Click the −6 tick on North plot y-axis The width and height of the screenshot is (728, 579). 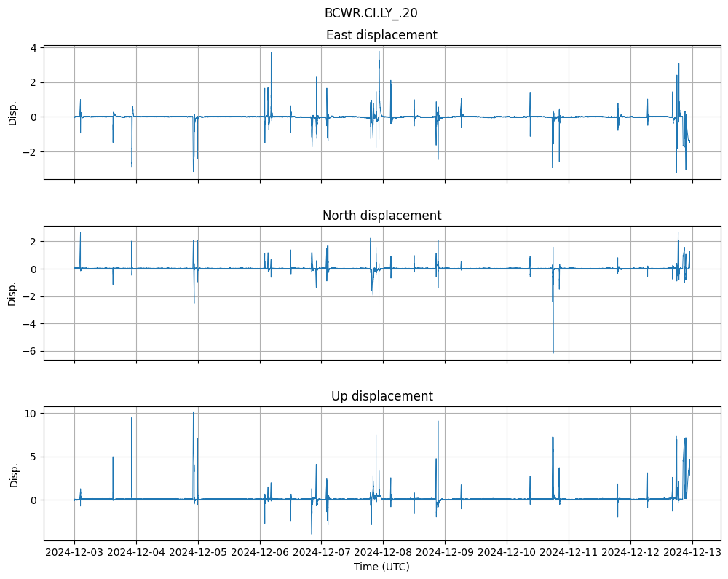(x=31, y=352)
